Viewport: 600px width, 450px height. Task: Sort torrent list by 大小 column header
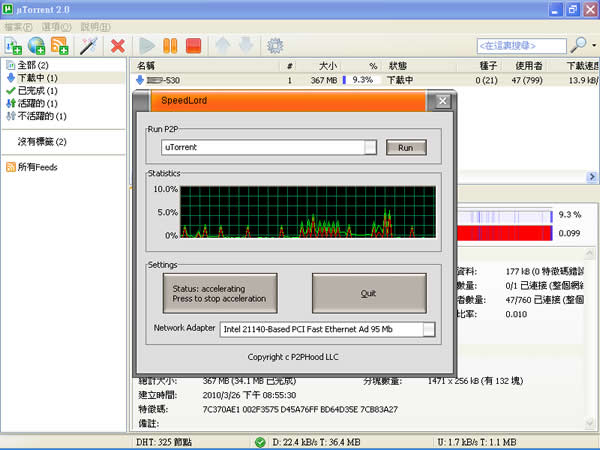326,64
